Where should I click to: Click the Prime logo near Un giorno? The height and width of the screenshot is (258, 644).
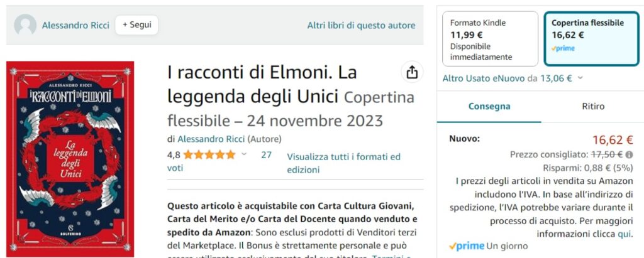(466, 246)
